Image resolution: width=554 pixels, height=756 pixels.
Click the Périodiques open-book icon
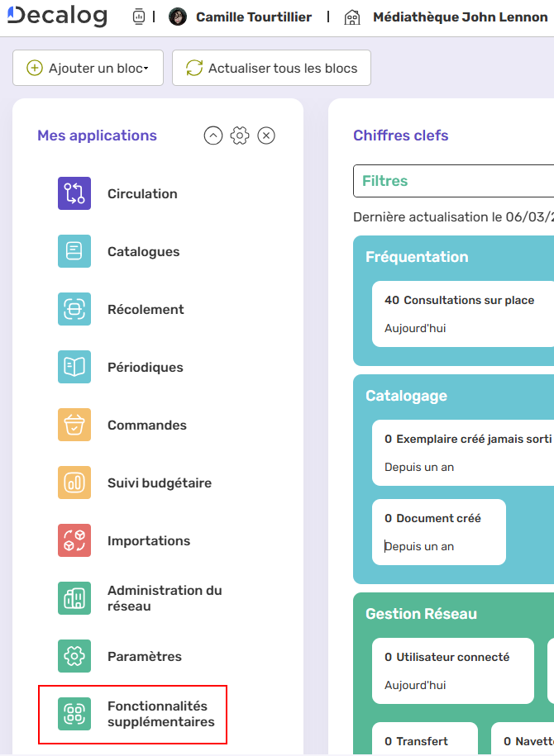tap(73, 367)
